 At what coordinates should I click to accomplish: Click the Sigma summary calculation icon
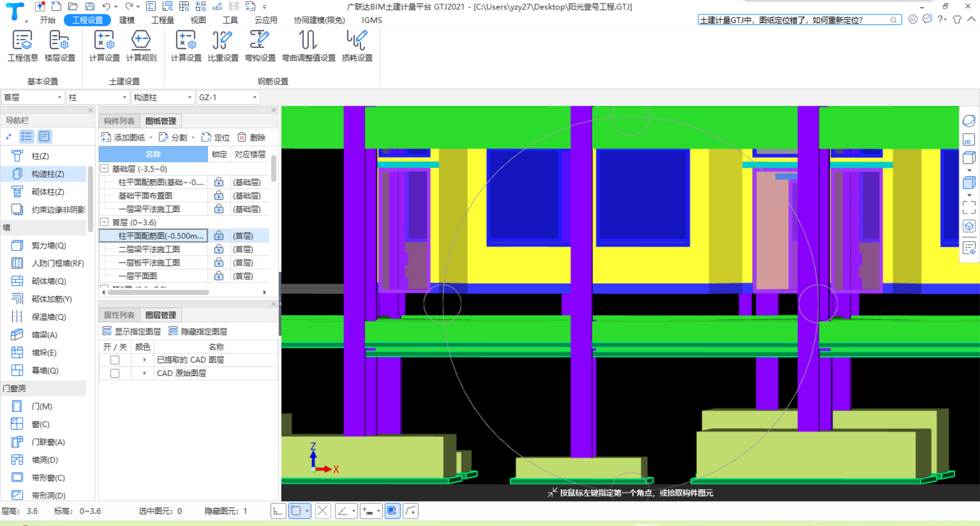tap(151, 7)
